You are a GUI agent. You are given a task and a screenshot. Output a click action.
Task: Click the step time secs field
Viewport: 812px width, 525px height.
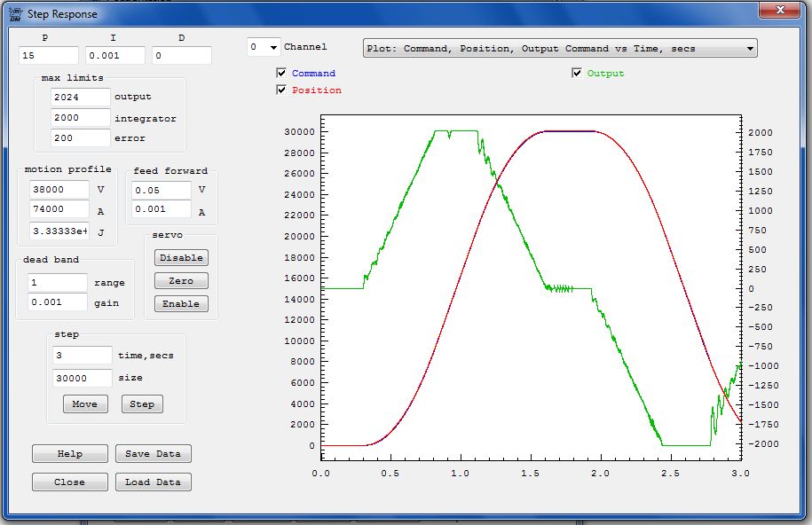83,356
